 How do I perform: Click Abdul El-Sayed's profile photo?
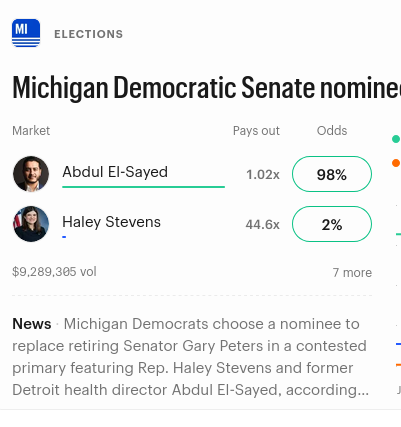(x=31, y=174)
